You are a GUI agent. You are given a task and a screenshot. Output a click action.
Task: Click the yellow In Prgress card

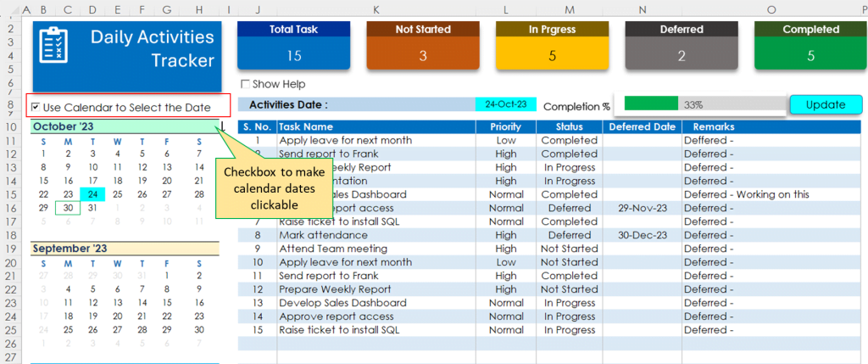tap(552, 46)
